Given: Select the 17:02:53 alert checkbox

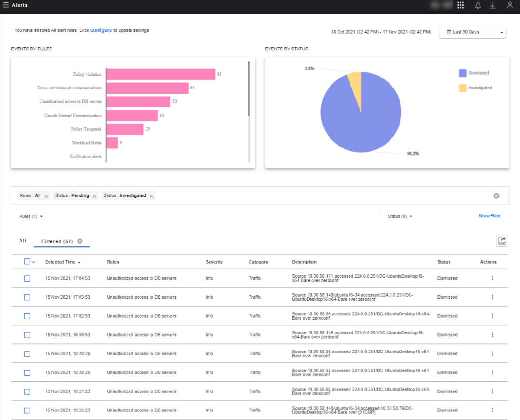Looking at the screenshot, I should [27, 316].
